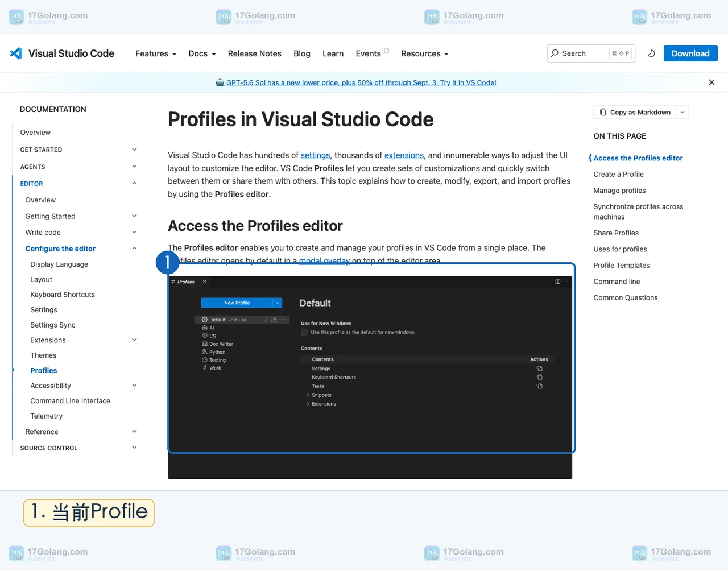
Task: Open the Keyboard Shortcuts page
Action: point(63,295)
